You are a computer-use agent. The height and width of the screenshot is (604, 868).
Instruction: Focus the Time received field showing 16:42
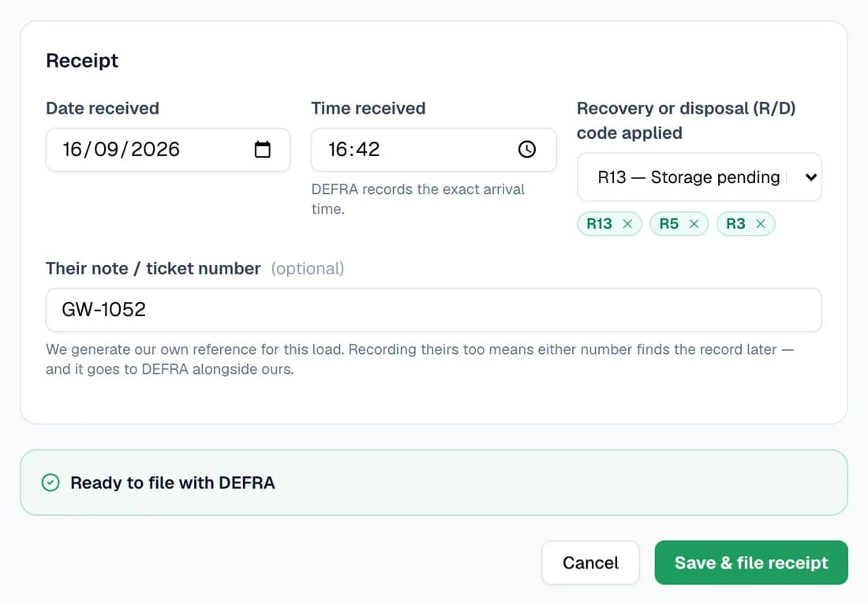click(433, 150)
